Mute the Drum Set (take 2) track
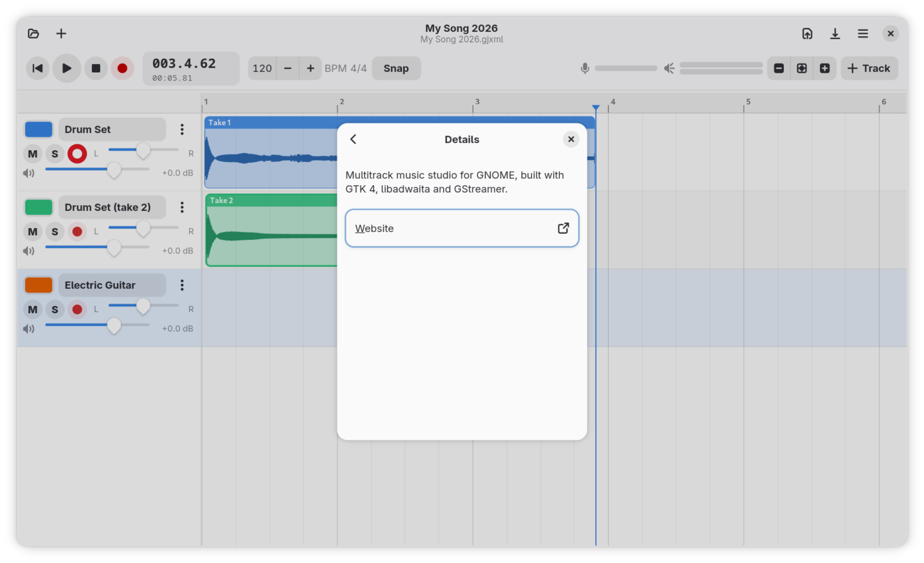This screenshot has width=924, height=563. coord(33,231)
